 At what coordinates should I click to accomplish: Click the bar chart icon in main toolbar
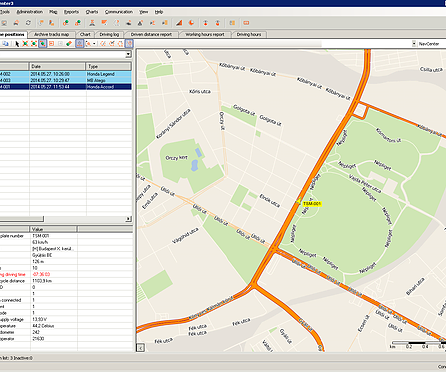click(x=179, y=23)
